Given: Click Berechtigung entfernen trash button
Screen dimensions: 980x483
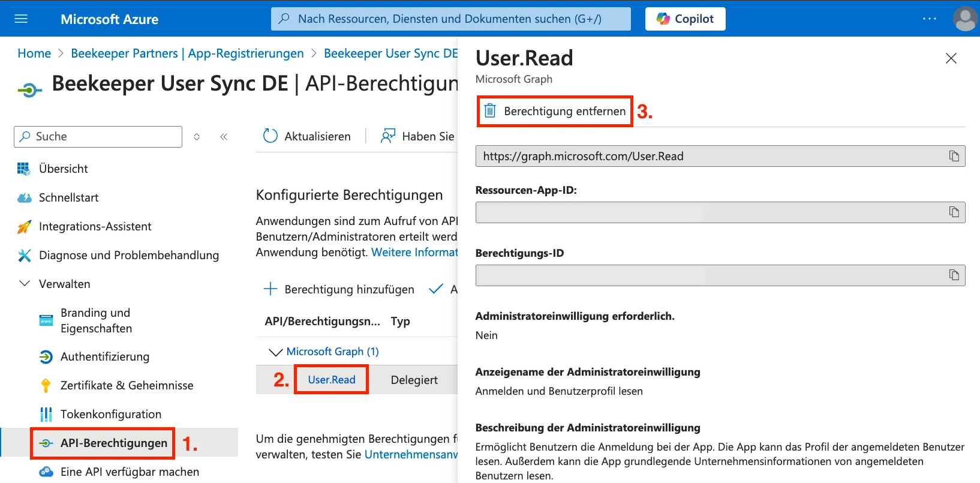Looking at the screenshot, I should pos(555,111).
